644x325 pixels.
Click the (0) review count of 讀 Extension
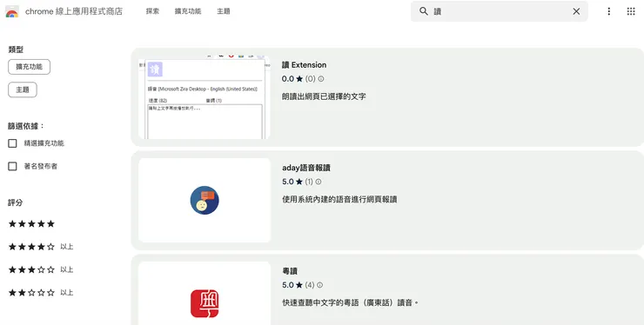pos(310,79)
